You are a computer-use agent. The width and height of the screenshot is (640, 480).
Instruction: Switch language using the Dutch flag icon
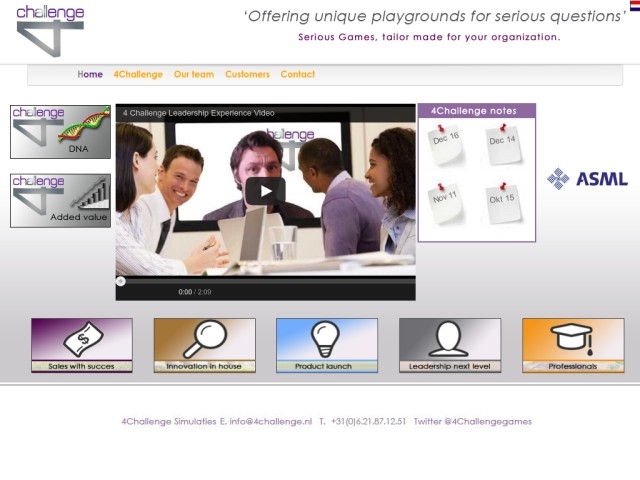click(634, 5)
